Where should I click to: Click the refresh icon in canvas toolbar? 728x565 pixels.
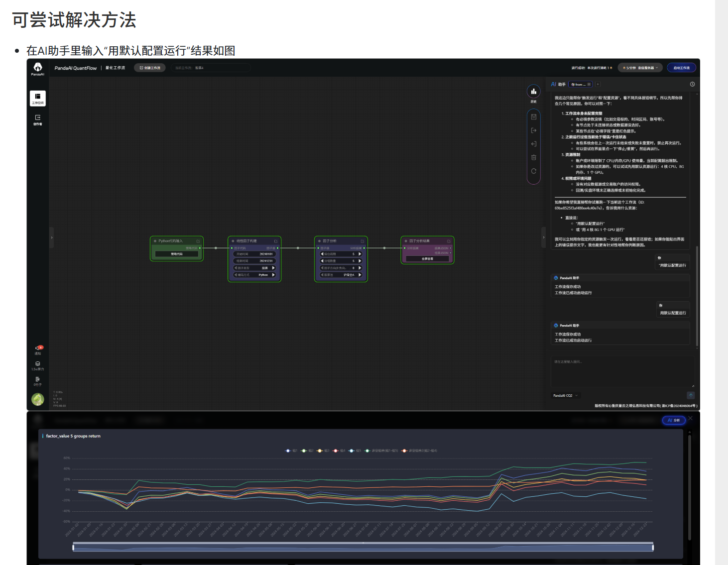click(534, 171)
